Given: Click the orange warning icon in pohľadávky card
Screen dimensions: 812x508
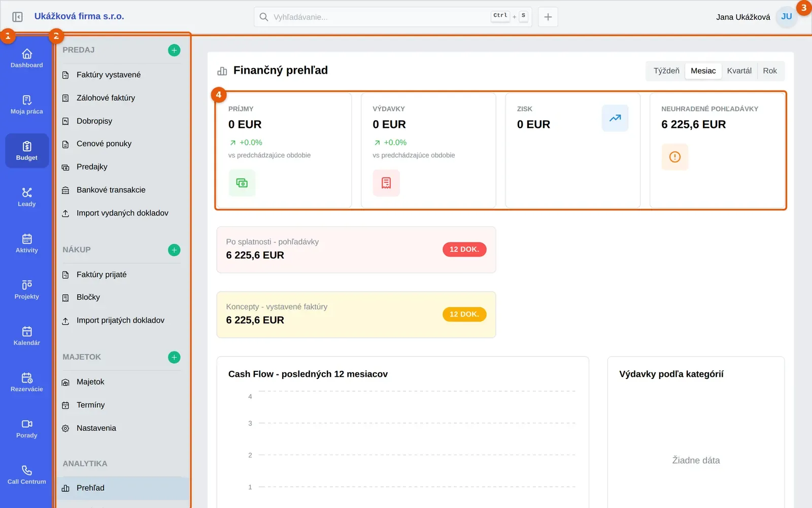Looking at the screenshot, I should point(675,157).
